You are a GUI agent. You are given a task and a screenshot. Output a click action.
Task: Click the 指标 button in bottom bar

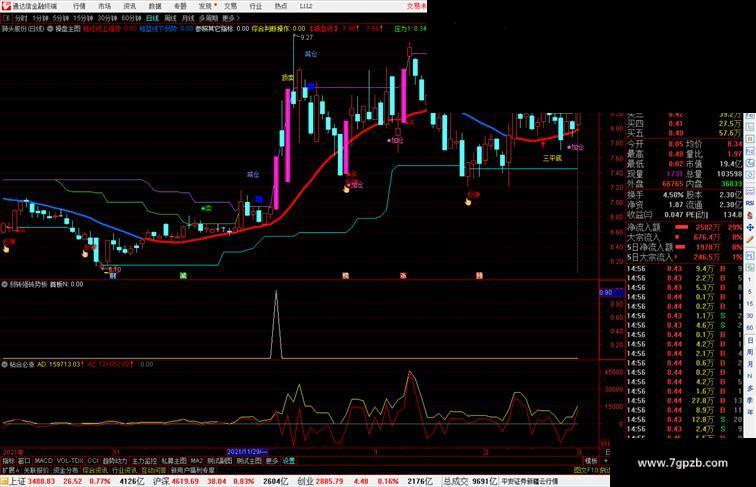tap(8, 461)
